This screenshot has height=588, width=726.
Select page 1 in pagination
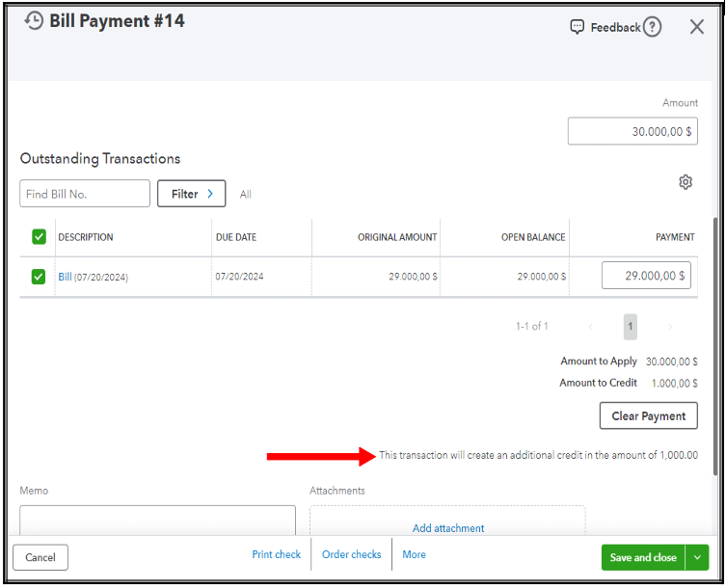pyautogui.click(x=631, y=327)
